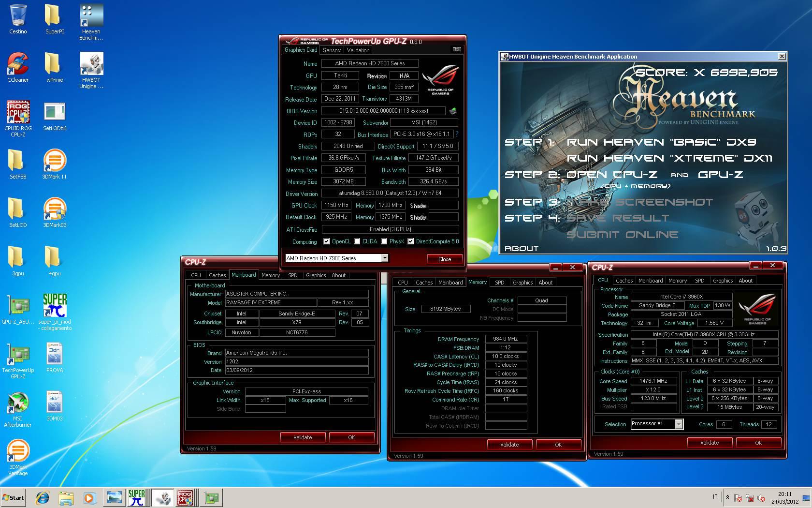Open the 3DM03 file icon
The height and width of the screenshot is (508, 812).
tap(55, 406)
